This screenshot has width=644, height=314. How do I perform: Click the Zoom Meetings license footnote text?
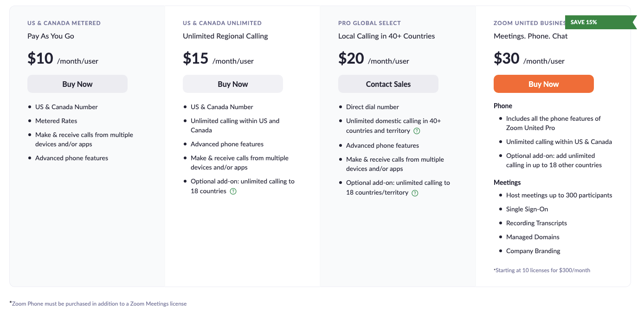(98, 304)
